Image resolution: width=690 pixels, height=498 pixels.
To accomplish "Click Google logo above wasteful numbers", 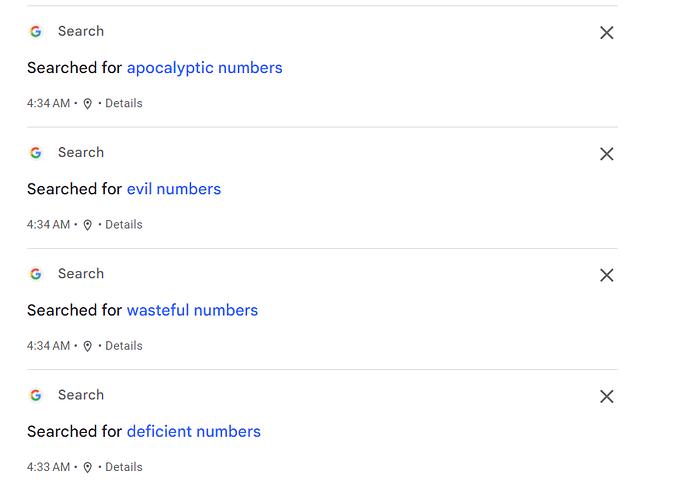I will pos(36,274).
